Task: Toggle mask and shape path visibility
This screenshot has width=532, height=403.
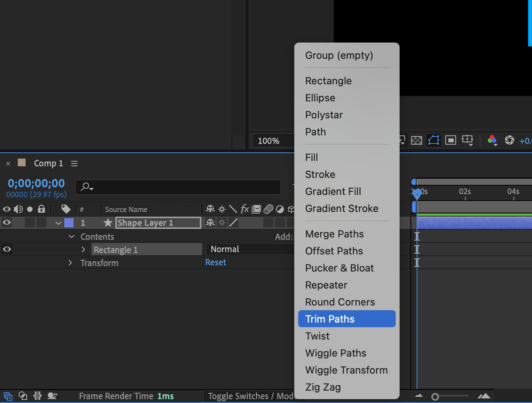Action: coord(434,140)
